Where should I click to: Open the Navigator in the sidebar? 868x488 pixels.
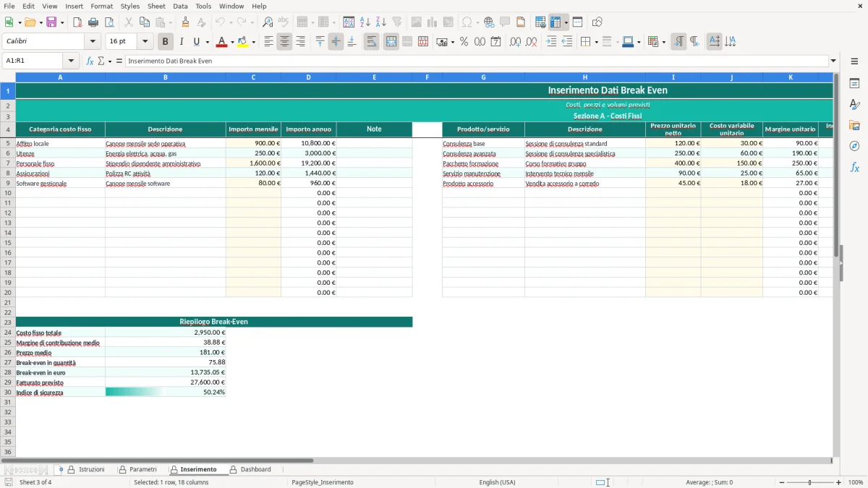[854, 146]
